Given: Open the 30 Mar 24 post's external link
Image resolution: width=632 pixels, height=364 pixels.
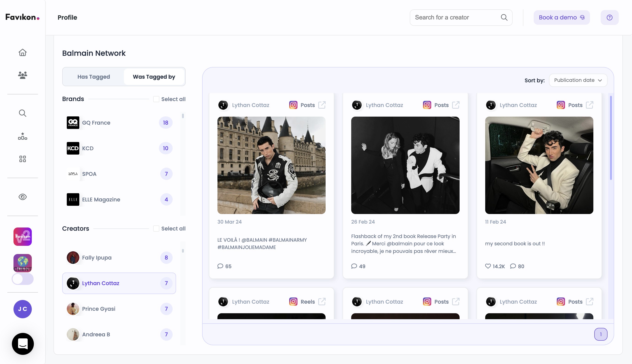Looking at the screenshot, I should point(322,105).
